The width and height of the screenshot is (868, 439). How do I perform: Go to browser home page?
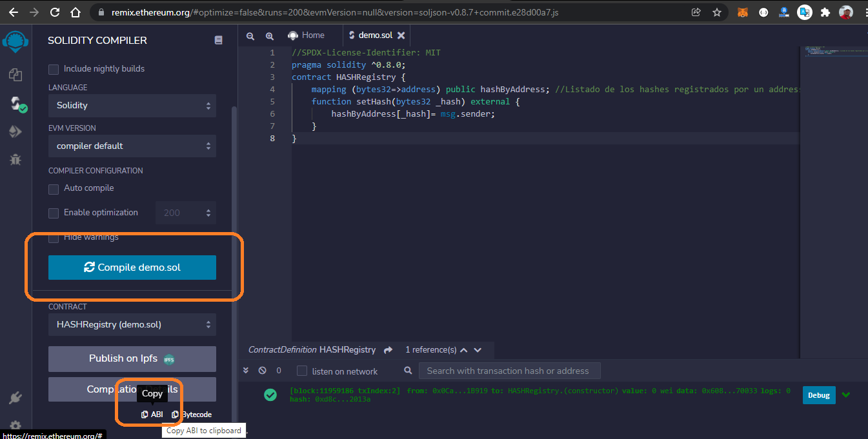[76, 12]
